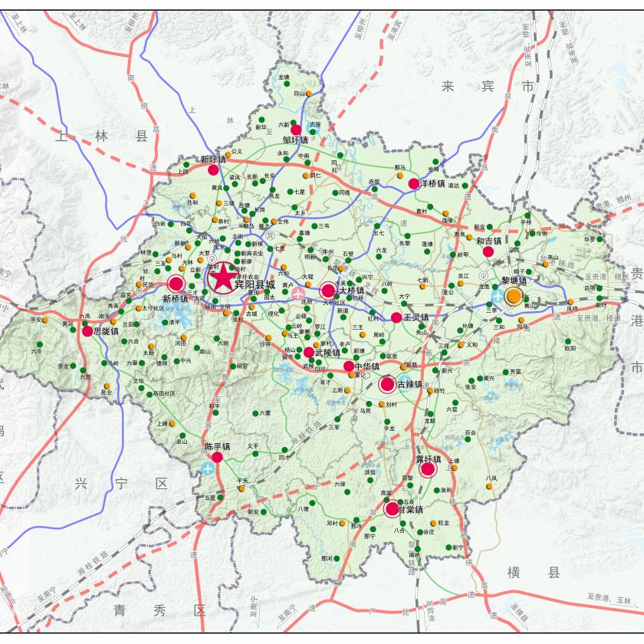The width and height of the screenshot is (644, 644).
Task: Click the red dot marker for 洋桥镇
Action: [414, 183]
